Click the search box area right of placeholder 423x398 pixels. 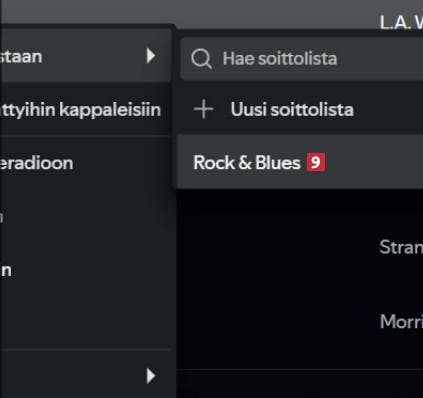(380, 59)
